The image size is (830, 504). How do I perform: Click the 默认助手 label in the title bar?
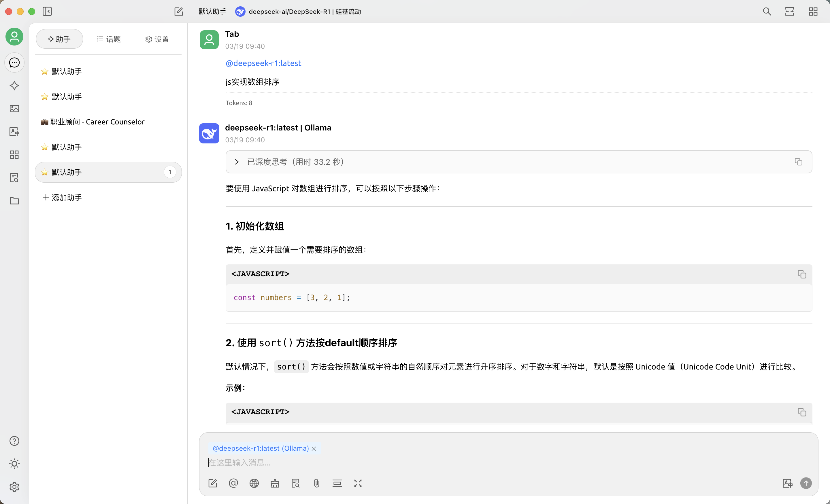tap(212, 12)
